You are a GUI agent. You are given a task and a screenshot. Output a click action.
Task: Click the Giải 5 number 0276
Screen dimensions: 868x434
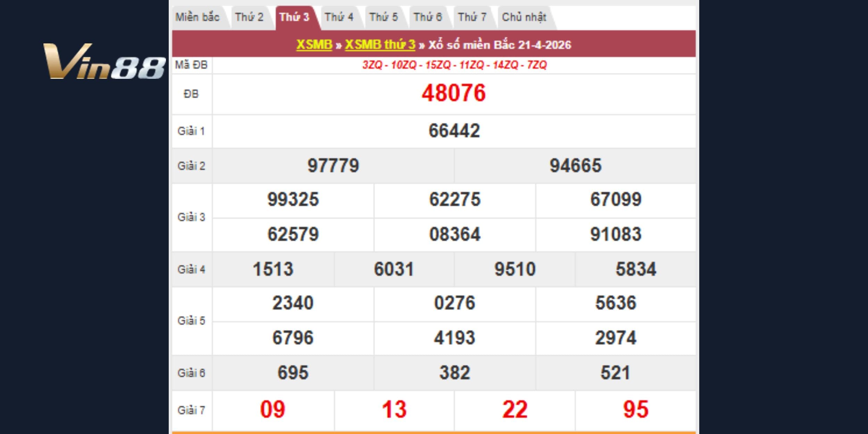[x=454, y=303]
